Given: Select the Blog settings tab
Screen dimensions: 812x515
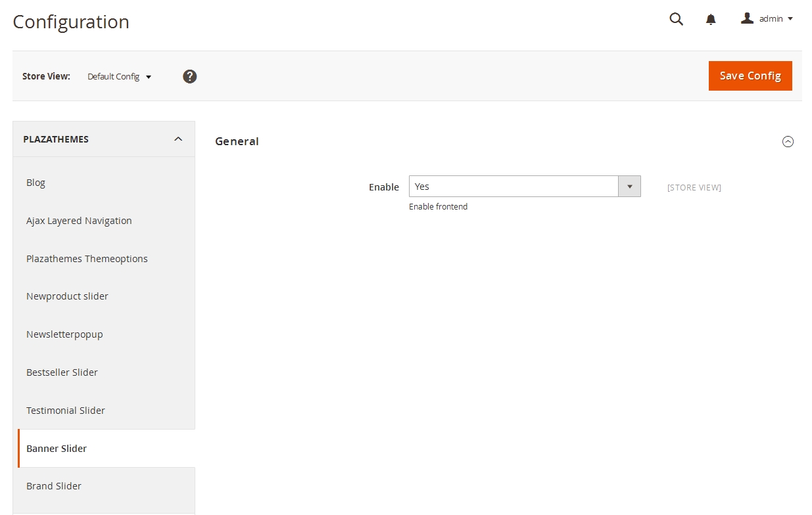Looking at the screenshot, I should click(x=36, y=183).
